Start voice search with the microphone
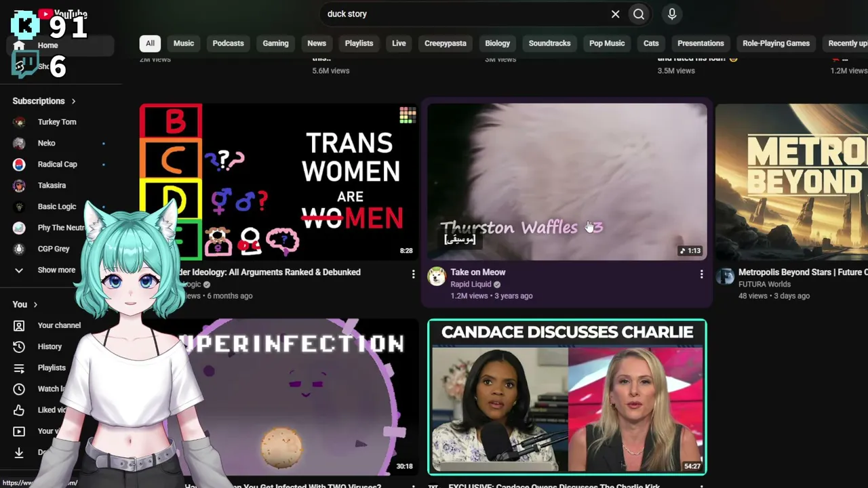 672,14
